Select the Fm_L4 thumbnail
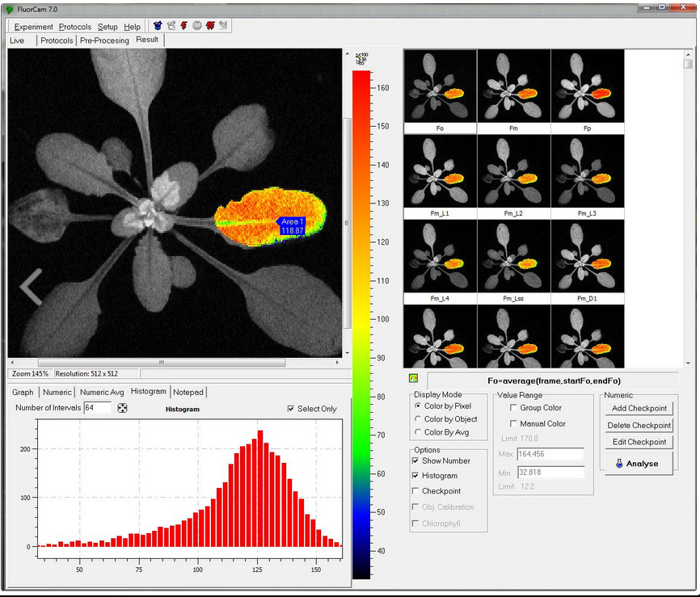 [441, 256]
